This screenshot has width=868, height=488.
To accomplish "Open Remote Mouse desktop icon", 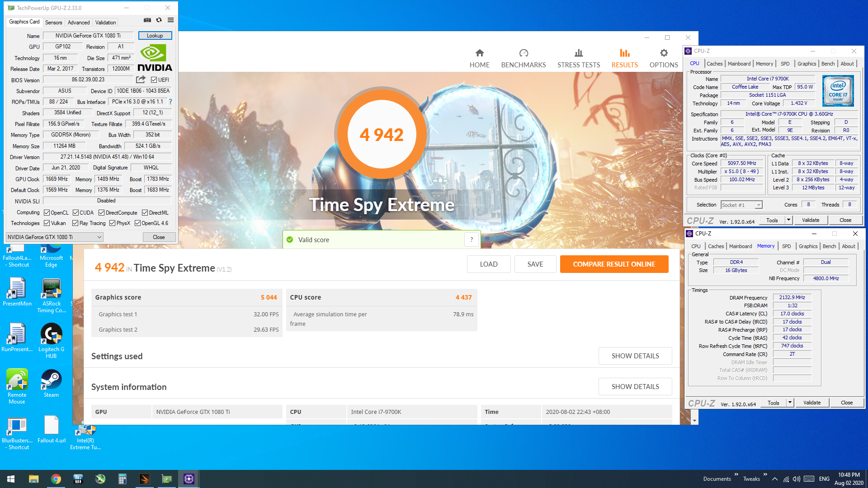I will click(17, 386).
